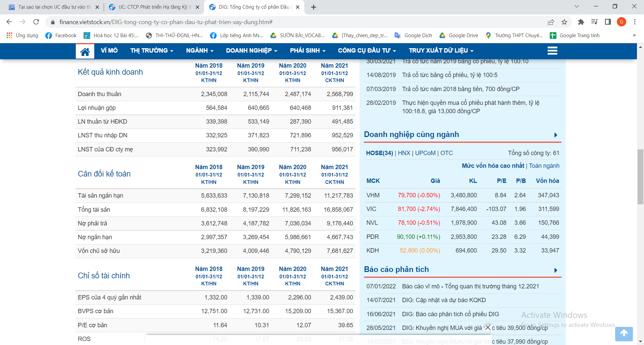Select Toàn ngành filter
Image resolution: width=644 pixels, height=345 pixels.
(x=544, y=166)
